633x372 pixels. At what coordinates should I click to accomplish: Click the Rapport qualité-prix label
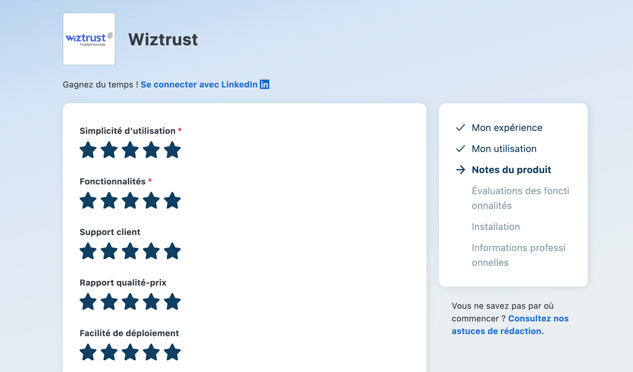pyautogui.click(x=123, y=282)
